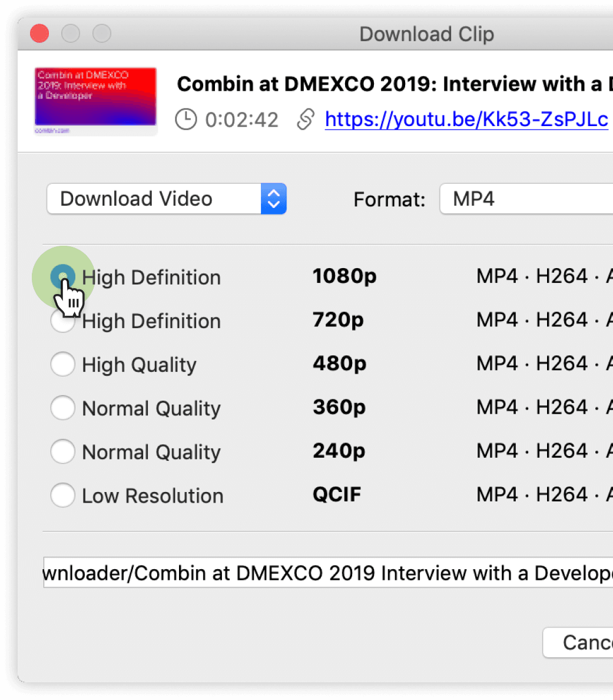Click the 1080p resolution text
The image size is (613, 700).
pos(344,276)
